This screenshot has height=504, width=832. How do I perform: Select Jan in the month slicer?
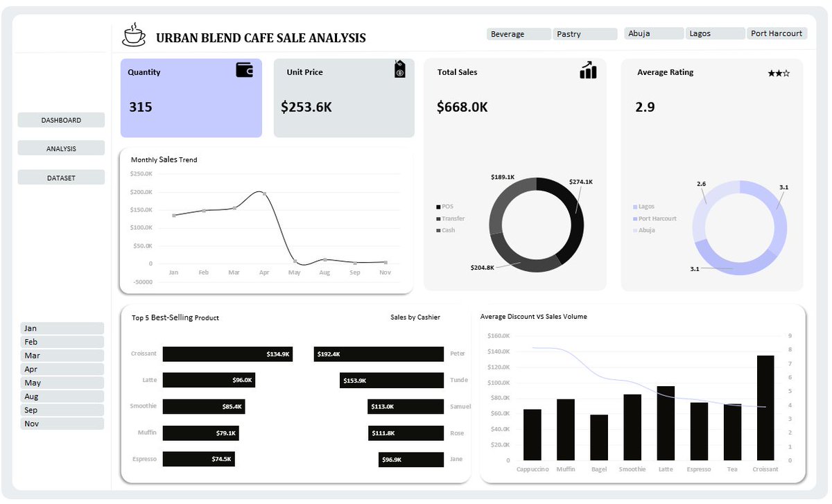point(62,328)
